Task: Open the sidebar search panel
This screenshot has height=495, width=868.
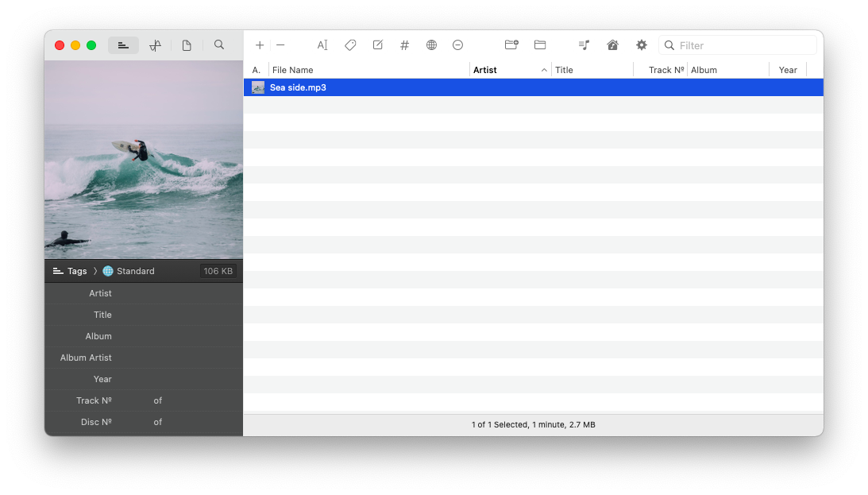Action: (219, 44)
